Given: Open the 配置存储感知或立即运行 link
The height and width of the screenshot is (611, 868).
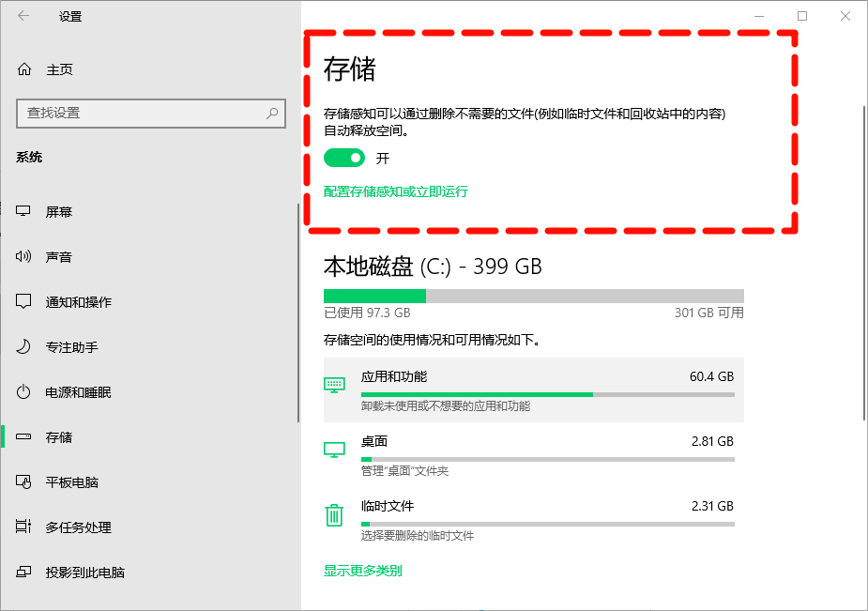Looking at the screenshot, I should point(396,191).
